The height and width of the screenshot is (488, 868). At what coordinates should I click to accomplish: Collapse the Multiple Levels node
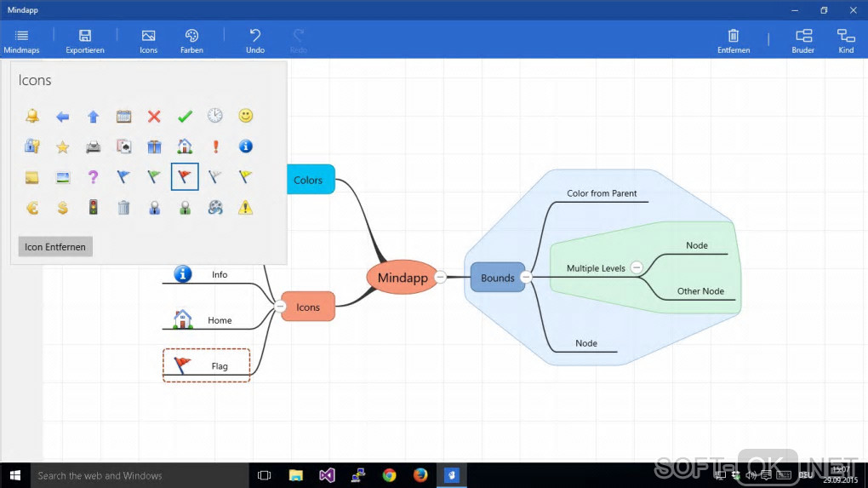pyautogui.click(x=637, y=267)
